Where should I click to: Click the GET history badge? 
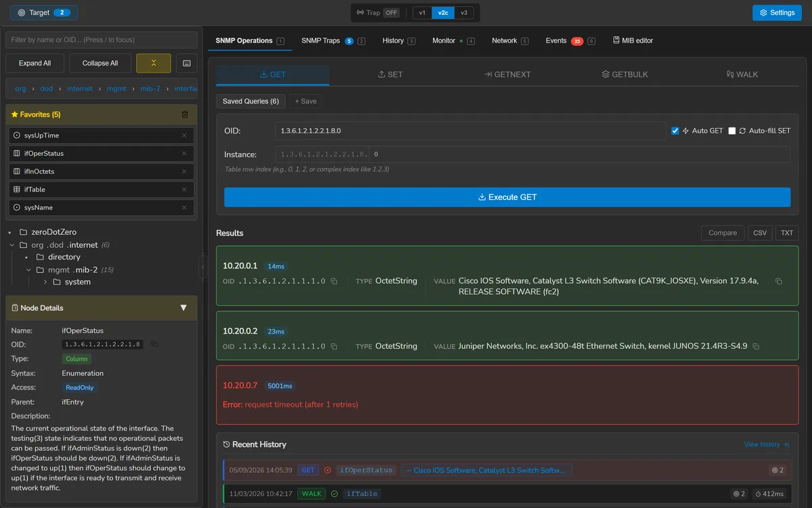(x=308, y=470)
